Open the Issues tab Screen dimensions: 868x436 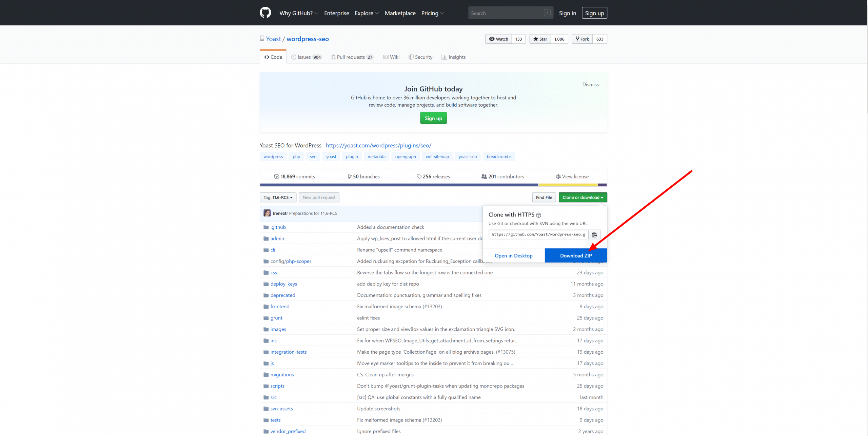click(x=307, y=57)
